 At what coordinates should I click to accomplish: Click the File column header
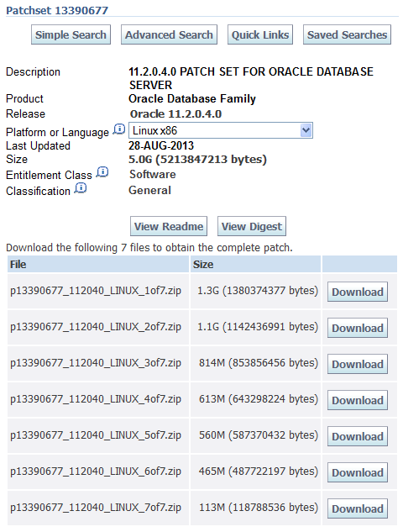[x=98, y=264]
